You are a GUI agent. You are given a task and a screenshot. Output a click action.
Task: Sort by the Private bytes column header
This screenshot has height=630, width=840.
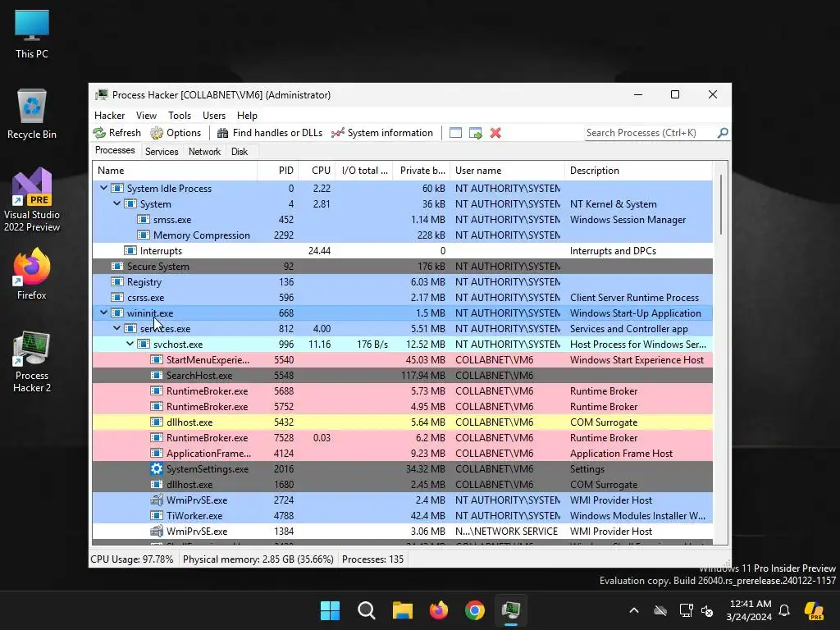pyautogui.click(x=422, y=171)
